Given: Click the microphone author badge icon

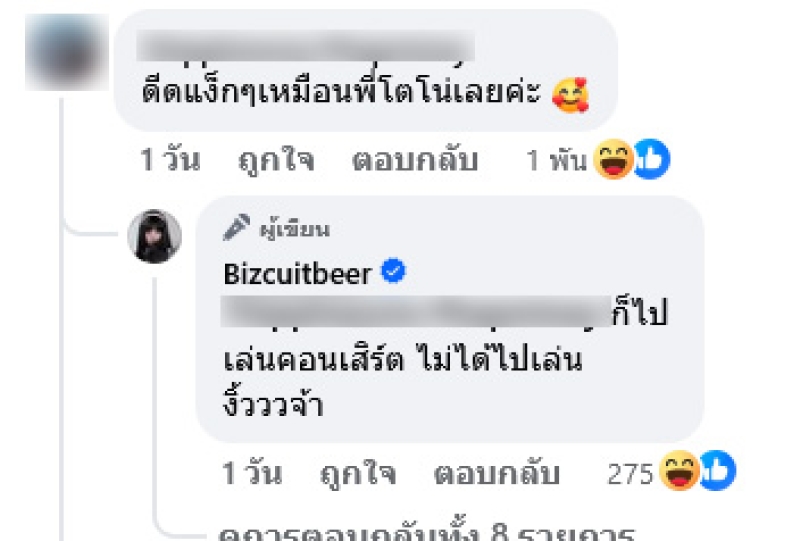Looking at the screenshot, I should tap(237, 227).
